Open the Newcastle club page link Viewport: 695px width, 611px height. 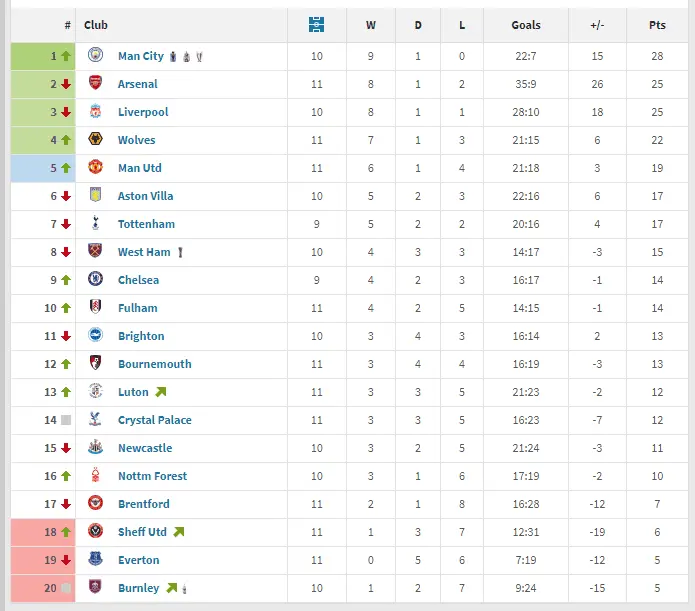tap(145, 448)
